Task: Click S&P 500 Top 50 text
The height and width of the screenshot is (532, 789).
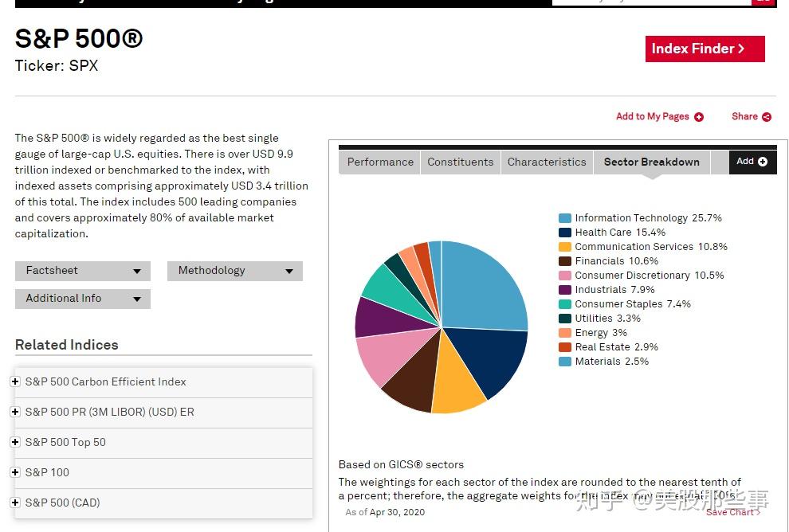Action: pyautogui.click(x=65, y=442)
